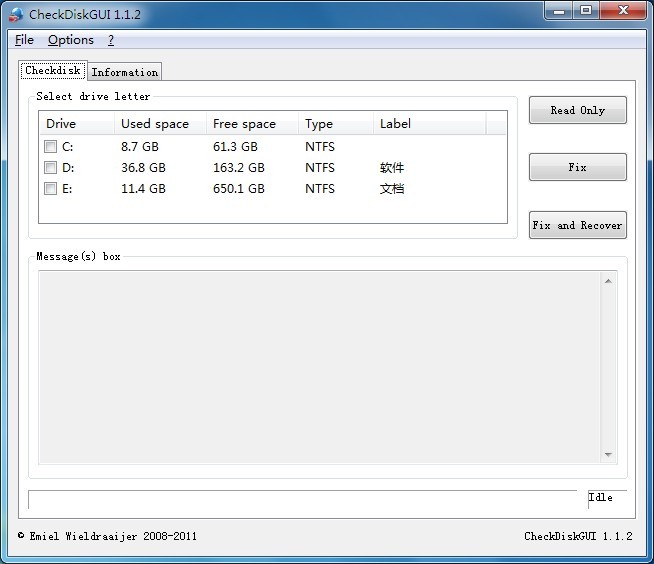Image resolution: width=654 pixels, height=564 pixels.
Task: Click the progress bar at the bottom
Action: (302, 499)
